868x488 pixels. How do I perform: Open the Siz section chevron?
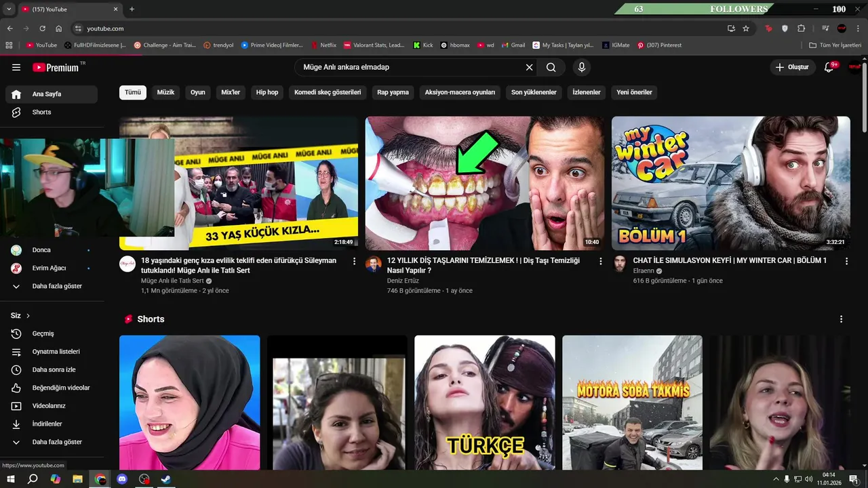click(28, 316)
